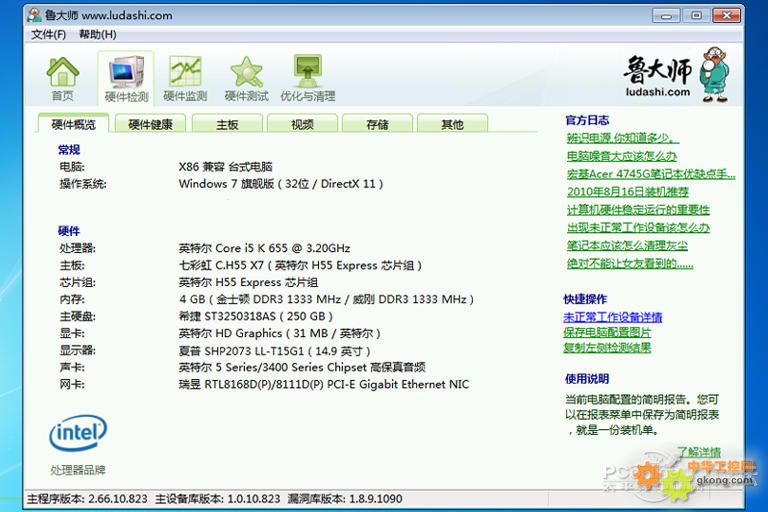Open link 电脑噪音大应该怎么办
This screenshot has width=768, height=512.
(622, 156)
